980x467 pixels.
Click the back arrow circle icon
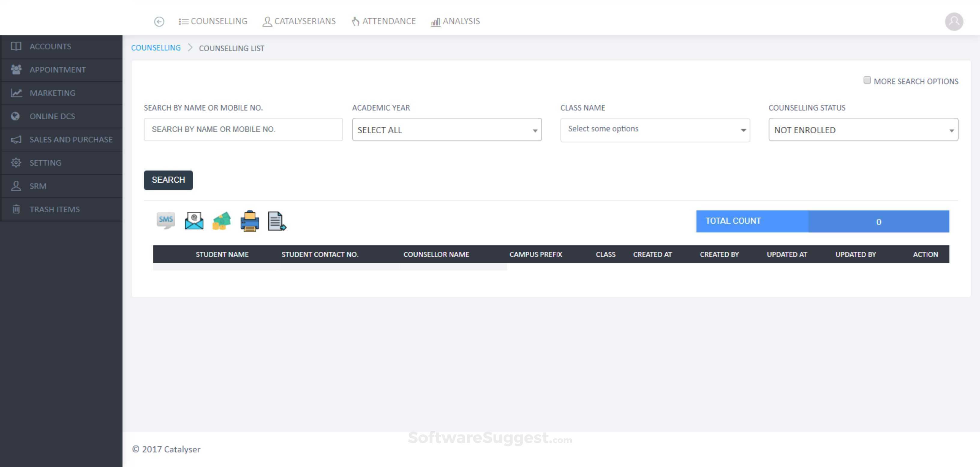(x=159, y=22)
